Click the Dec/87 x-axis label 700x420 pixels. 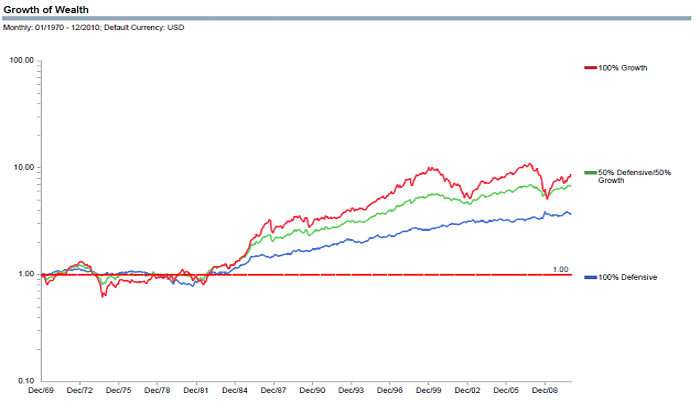click(x=274, y=391)
